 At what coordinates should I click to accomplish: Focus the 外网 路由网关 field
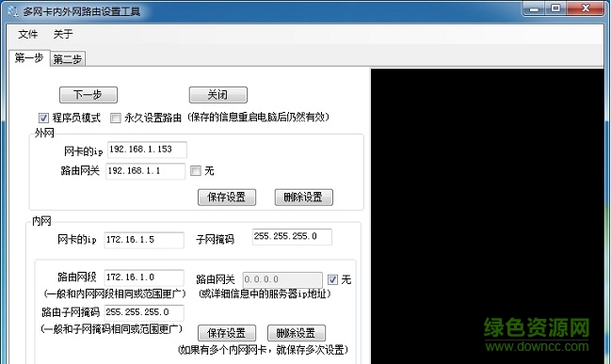[x=145, y=171]
